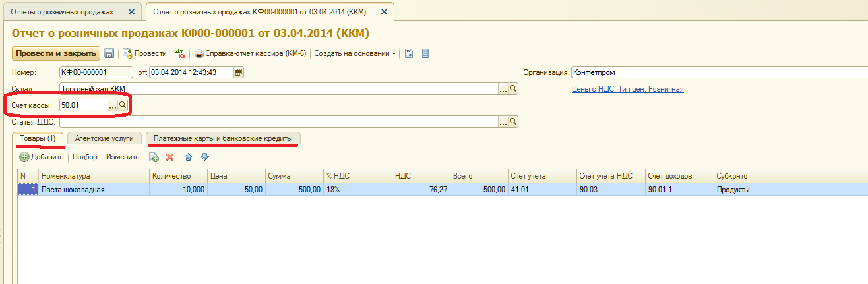This screenshot has width=868, height=284.
Task: Click the magnifier icon next to Счет кассы
Action: pyautogui.click(x=123, y=105)
